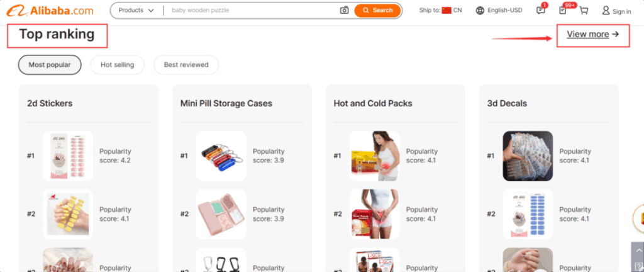644x272 pixels.
Task: Click the baby wooden puzzle search field
Action: [x=250, y=10]
